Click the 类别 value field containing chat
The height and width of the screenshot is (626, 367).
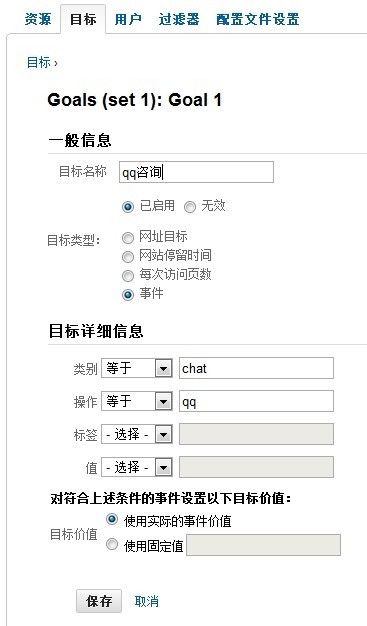tap(256, 368)
